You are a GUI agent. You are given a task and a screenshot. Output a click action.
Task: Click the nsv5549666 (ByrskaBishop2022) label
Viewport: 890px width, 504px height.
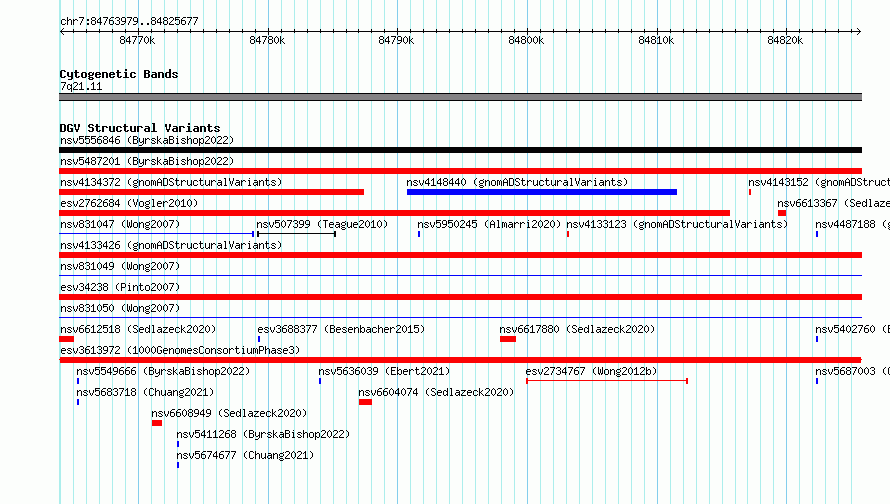163,371
